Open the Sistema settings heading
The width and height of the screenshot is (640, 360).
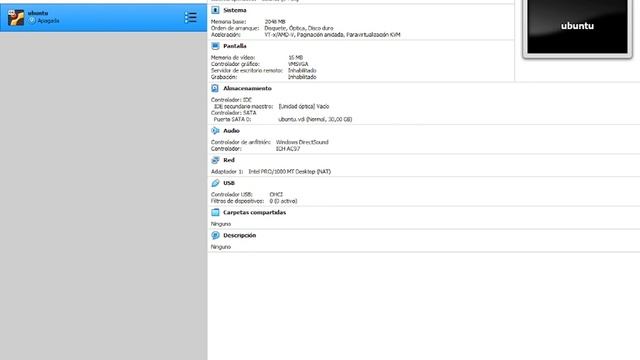coord(235,10)
